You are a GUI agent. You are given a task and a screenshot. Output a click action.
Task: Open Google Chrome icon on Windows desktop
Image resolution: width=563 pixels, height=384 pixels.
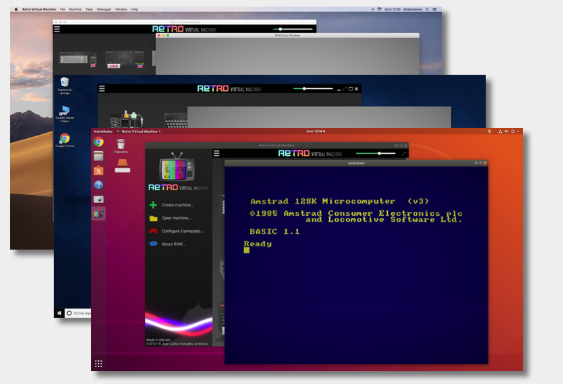(x=65, y=140)
